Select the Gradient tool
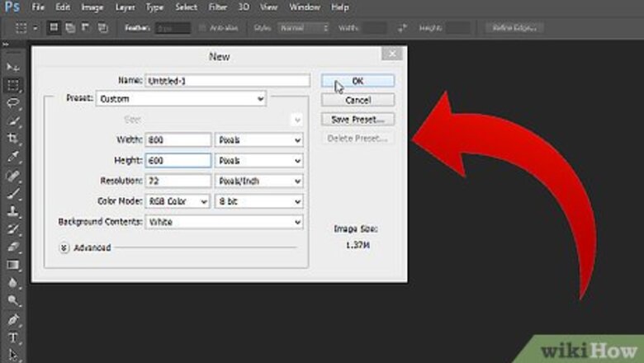Viewport: 644px width, 363px height. tap(12, 265)
